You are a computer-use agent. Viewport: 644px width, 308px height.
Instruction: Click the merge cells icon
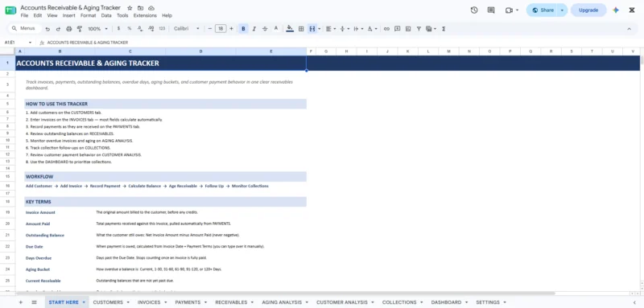pyautogui.click(x=312, y=29)
